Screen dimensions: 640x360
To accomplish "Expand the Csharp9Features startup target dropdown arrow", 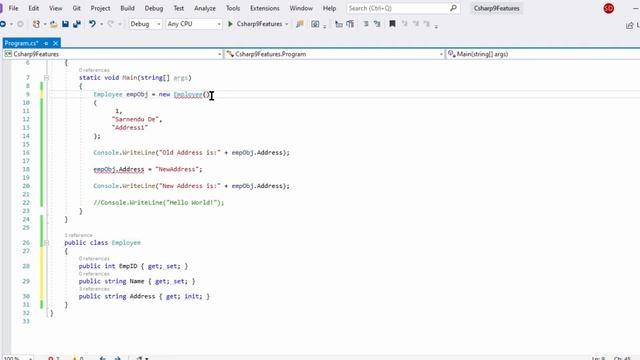I will [x=287, y=24].
